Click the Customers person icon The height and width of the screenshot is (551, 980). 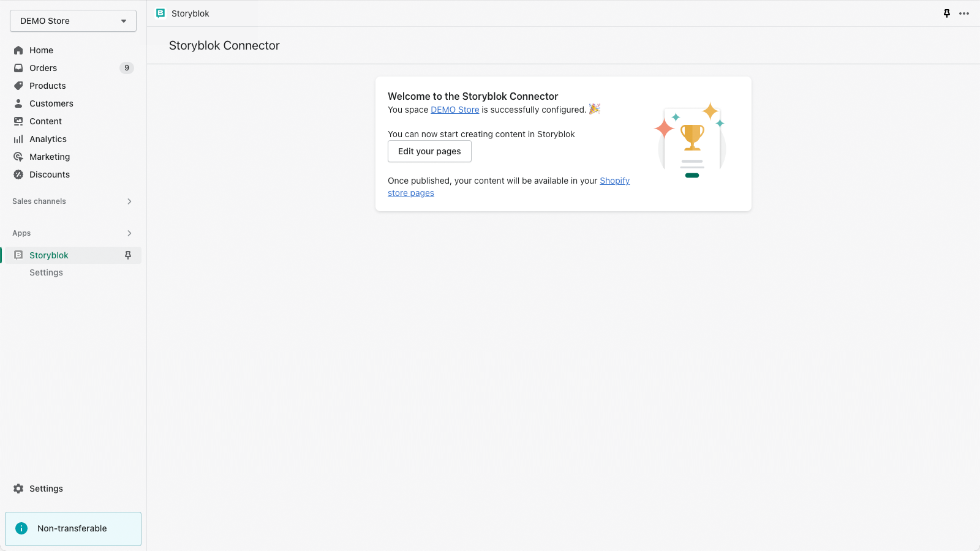tap(18, 103)
